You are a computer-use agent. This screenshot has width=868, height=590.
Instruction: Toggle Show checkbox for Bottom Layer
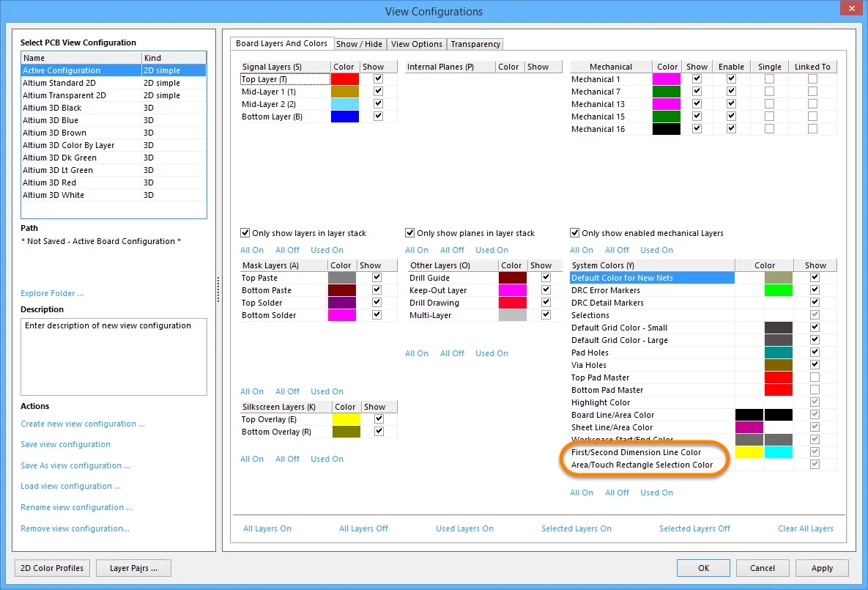point(378,117)
